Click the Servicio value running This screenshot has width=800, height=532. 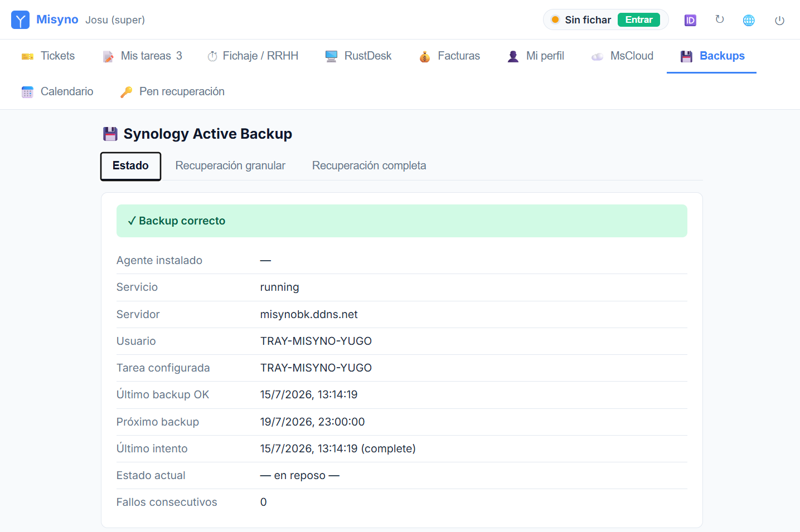(279, 287)
